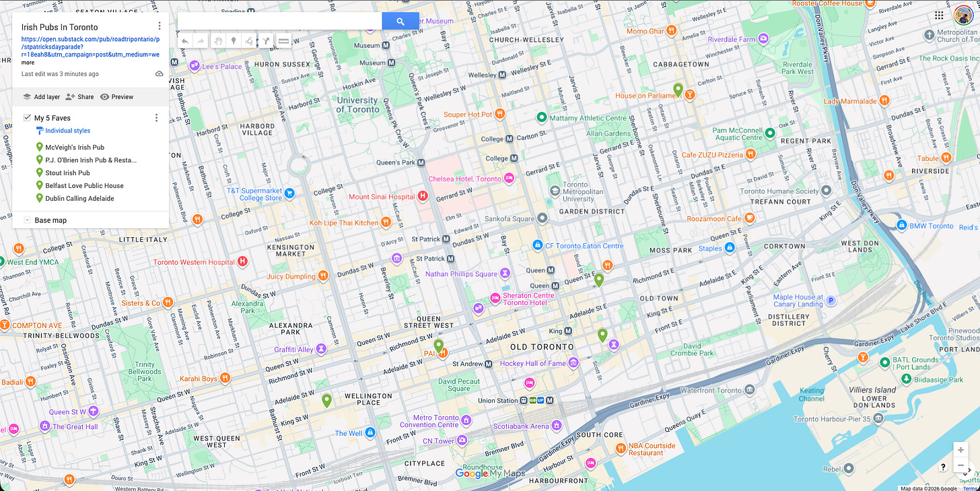Click the Share button
Image resolution: width=980 pixels, height=491 pixels.
pos(79,97)
